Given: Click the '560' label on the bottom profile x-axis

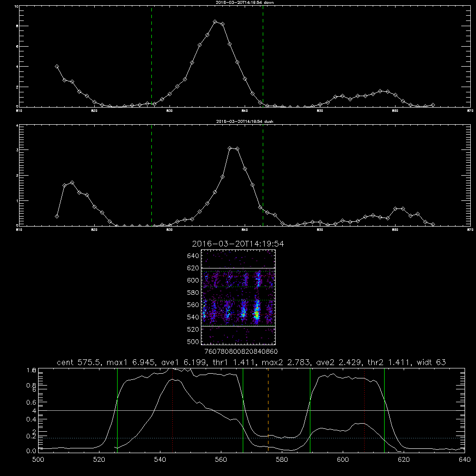Looking at the screenshot, I should pos(221,460).
